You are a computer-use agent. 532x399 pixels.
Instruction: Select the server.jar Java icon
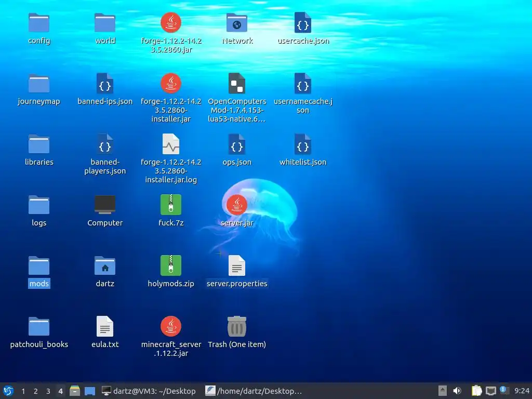tap(237, 205)
